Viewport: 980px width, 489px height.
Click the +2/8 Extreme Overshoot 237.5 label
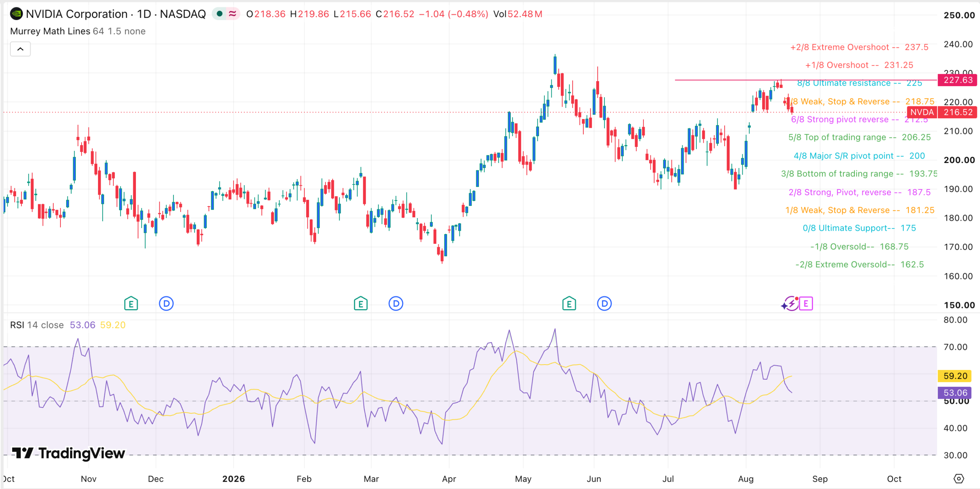coord(859,47)
